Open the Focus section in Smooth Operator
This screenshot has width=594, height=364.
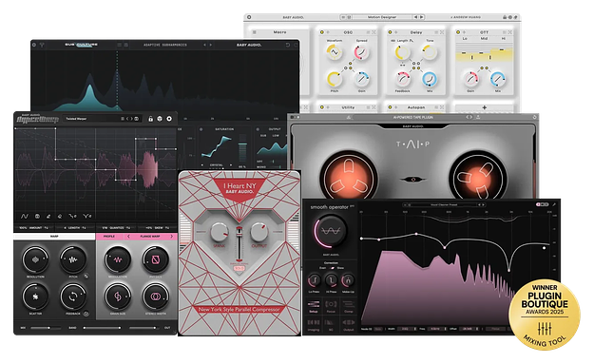(331, 306)
